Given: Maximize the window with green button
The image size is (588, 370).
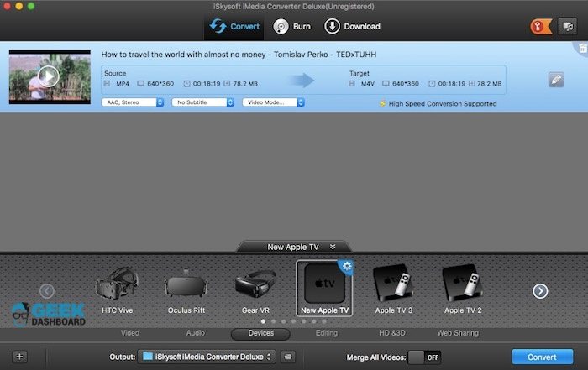Looking at the screenshot, I should point(31,6).
